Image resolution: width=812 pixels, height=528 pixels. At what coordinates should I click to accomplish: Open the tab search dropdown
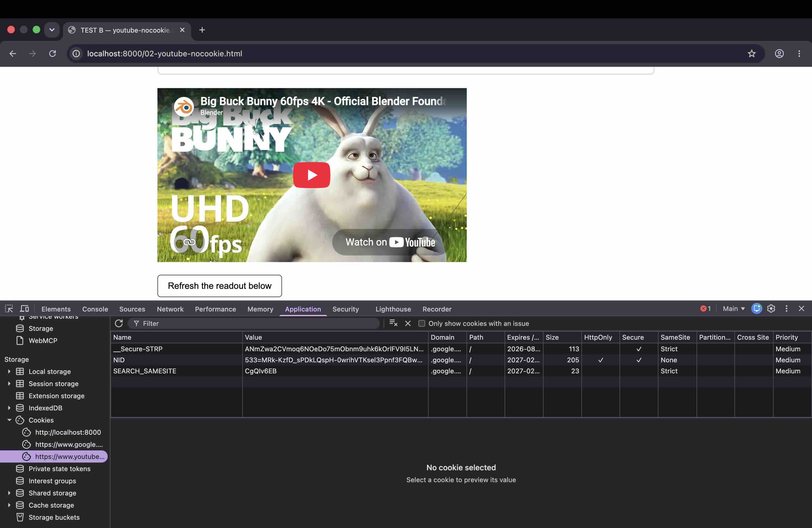[52, 30]
